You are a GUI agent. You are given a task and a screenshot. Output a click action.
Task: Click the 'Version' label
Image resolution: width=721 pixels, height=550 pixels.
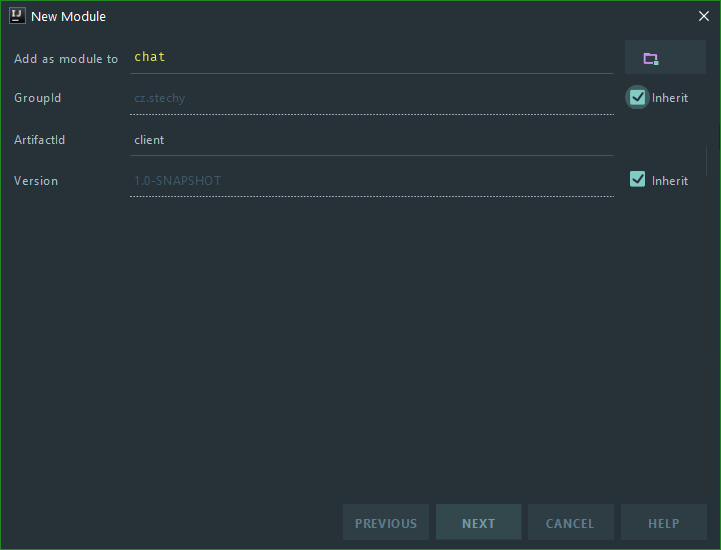pos(36,181)
